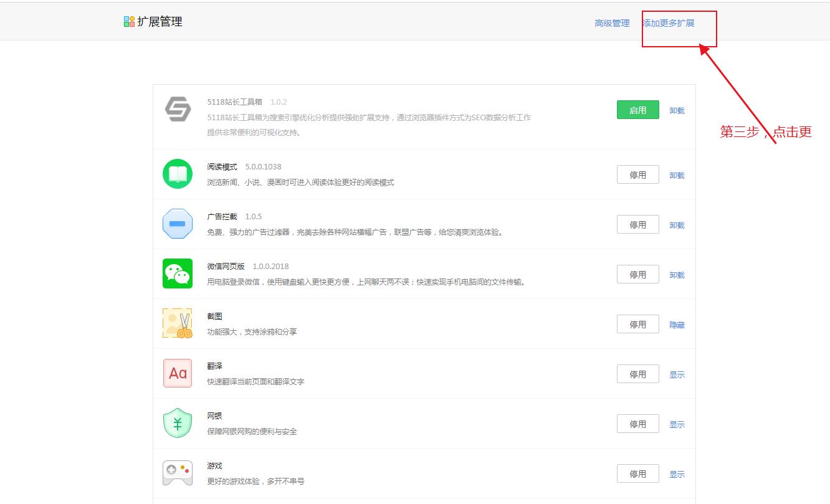The image size is (830, 504).
Task: Uninstall 阅读模式 via 卸载 link
Action: click(x=677, y=175)
